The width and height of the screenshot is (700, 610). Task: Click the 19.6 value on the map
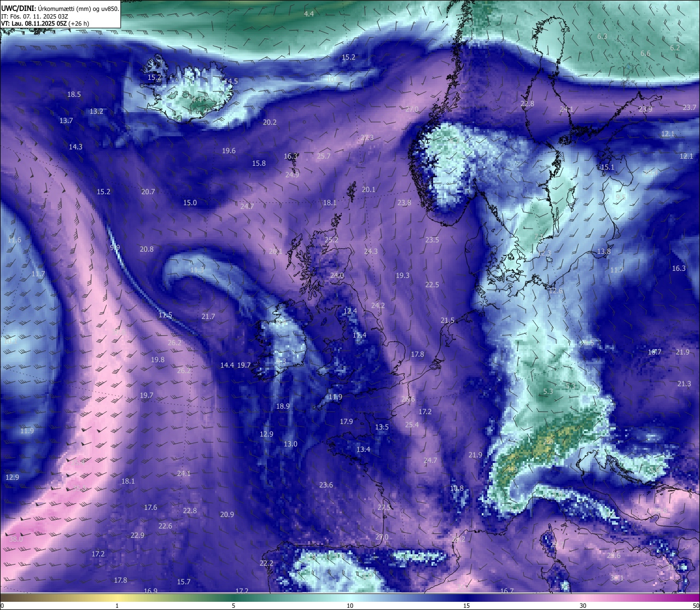click(x=229, y=150)
